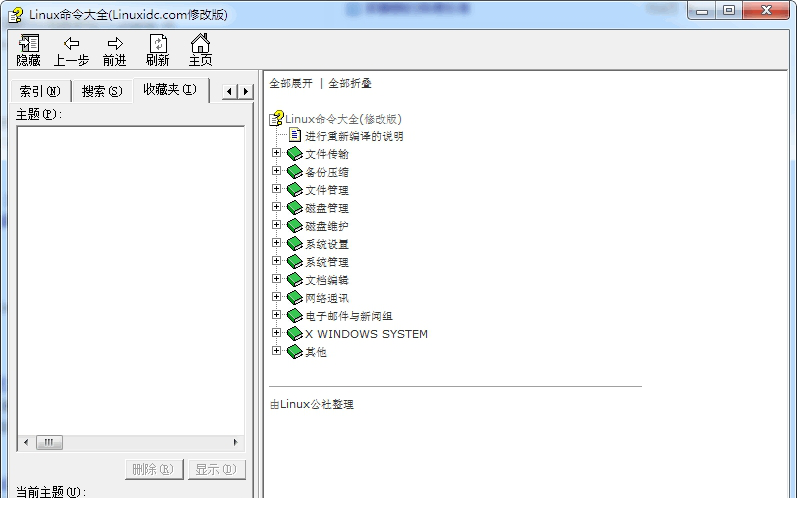This screenshot has width=797, height=517.
Task: Click the Linux命令大全(修改版) heading text
Action: pos(343,119)
